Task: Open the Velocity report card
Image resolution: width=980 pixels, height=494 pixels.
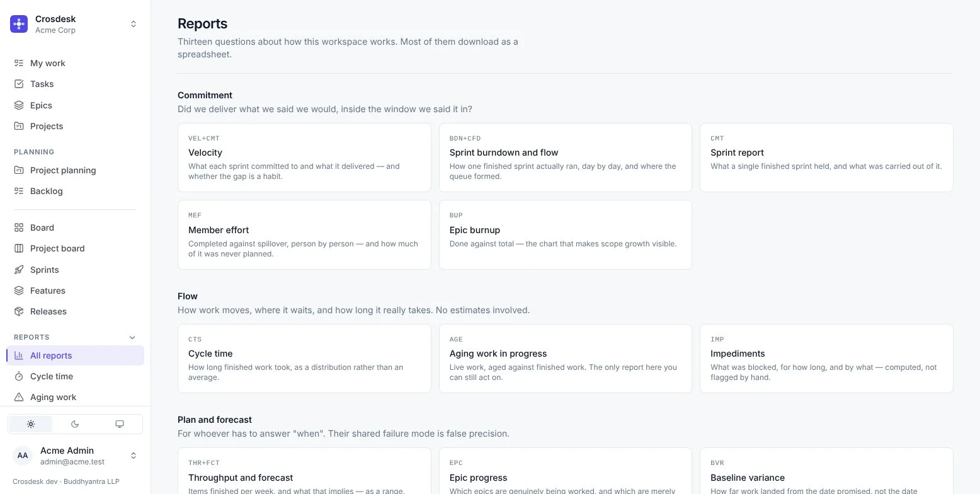Action: pyautogui.click(x=304, y=158)
